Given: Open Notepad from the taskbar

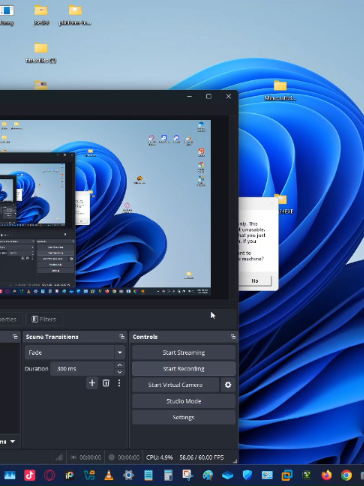Looking at the screenshot, I should pos(148,475).
